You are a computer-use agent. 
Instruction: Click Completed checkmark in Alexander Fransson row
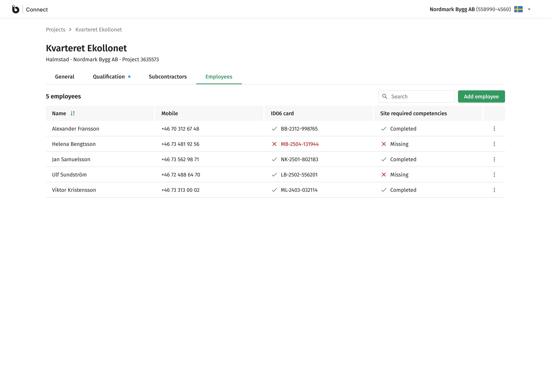(x=384, y=129)
